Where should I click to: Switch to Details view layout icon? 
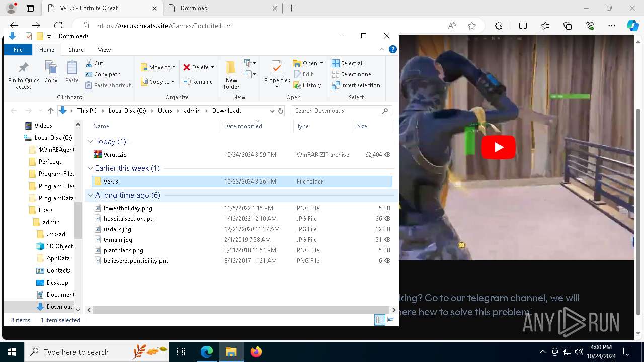coord(380,320)
